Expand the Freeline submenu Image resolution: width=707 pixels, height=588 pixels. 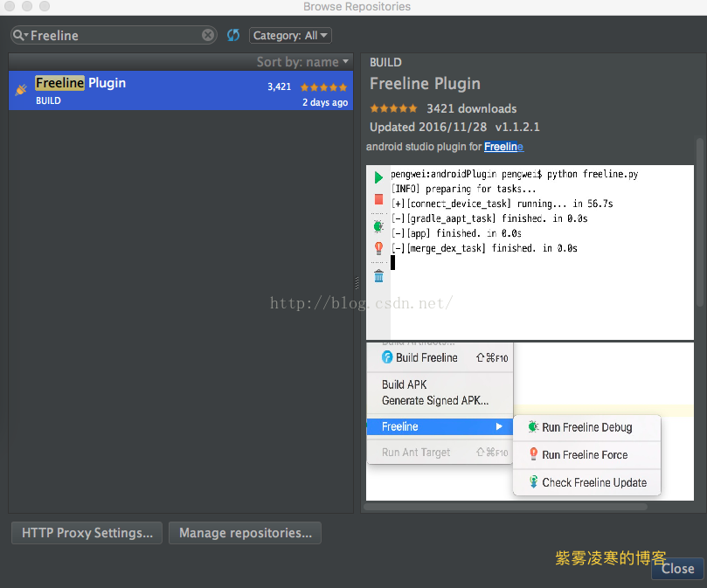click(440, 426)
